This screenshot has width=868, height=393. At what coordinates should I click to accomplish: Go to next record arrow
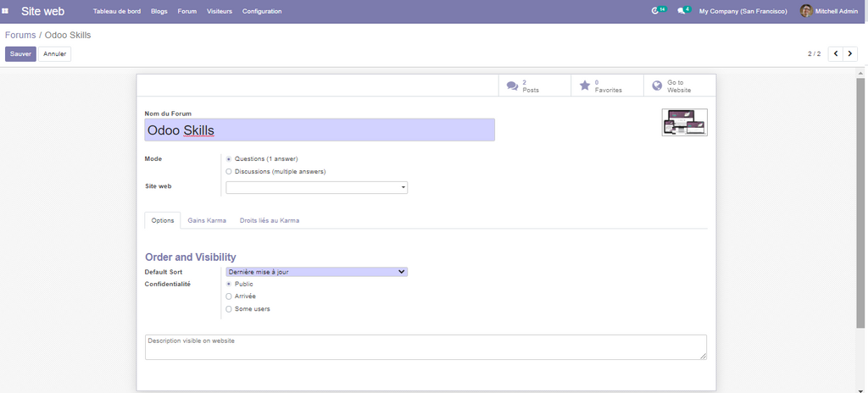(x=850, y=53)
